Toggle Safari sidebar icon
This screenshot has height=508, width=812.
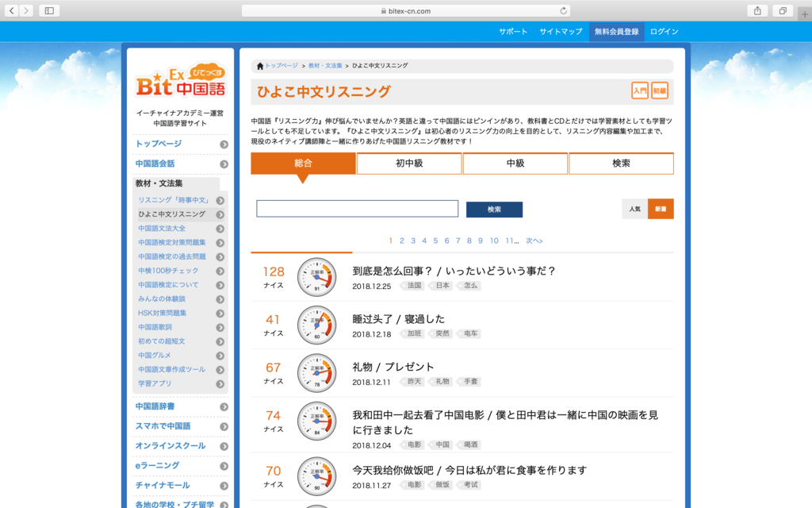coord(49,10)
